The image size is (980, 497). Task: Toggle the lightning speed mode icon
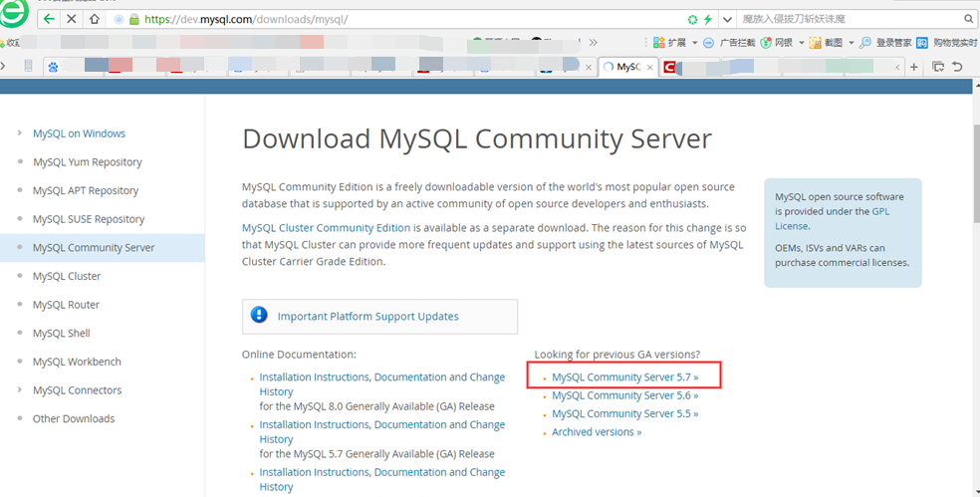point(708,19)
